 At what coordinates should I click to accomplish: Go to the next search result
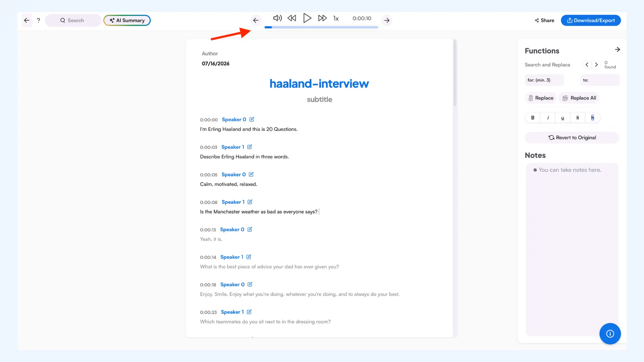coord(596,65)
